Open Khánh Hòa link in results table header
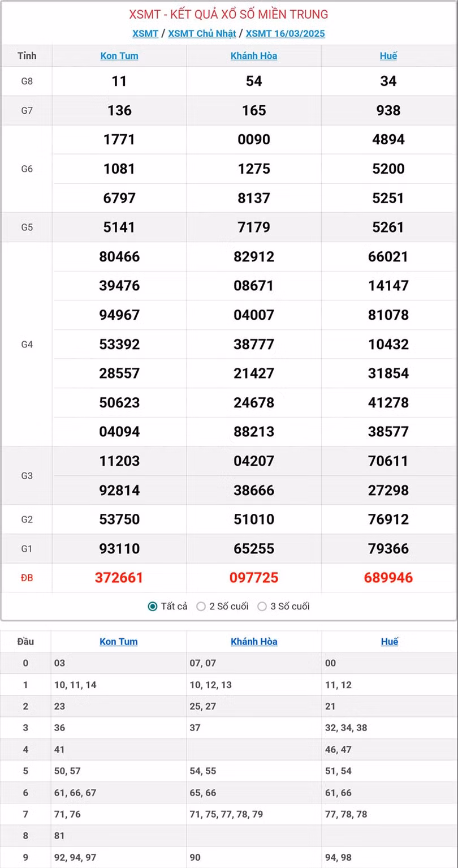Image resolution: width=458 pixels, height=868 pixels. click(x=254, y=56)
